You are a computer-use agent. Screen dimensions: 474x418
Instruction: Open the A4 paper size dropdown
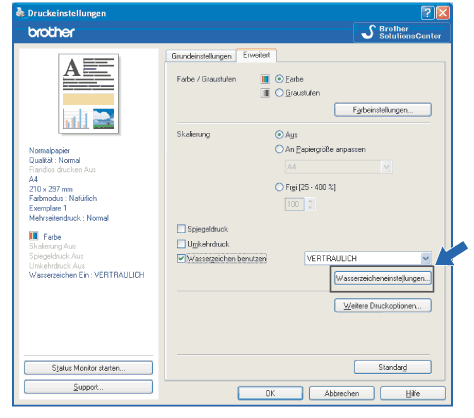386,167
